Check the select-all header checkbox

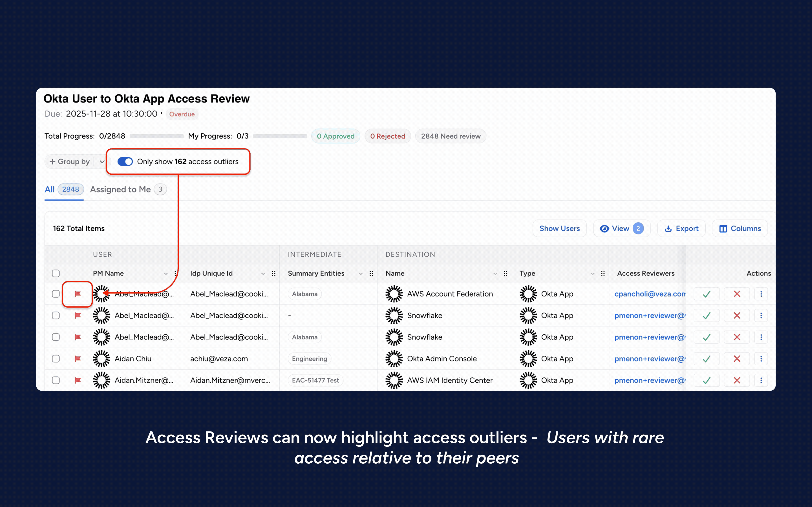(x=56, y=273)
